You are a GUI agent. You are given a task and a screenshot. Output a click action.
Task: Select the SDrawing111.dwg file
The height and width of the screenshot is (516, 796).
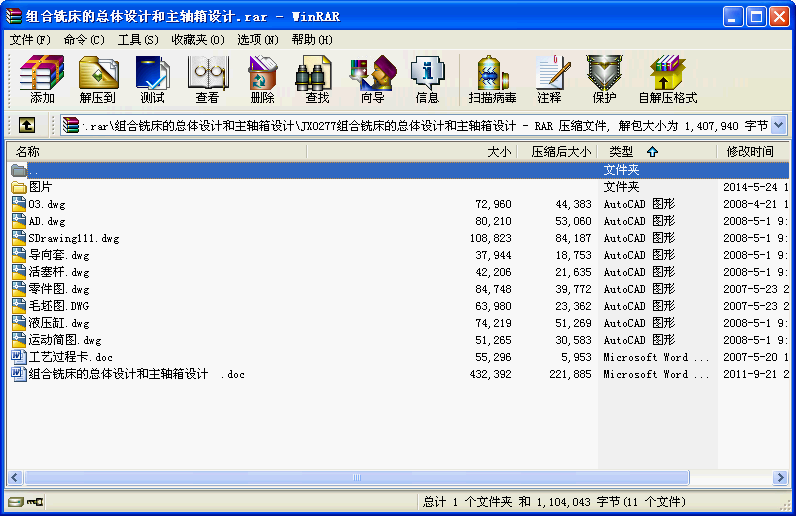(x=74, y=238)
